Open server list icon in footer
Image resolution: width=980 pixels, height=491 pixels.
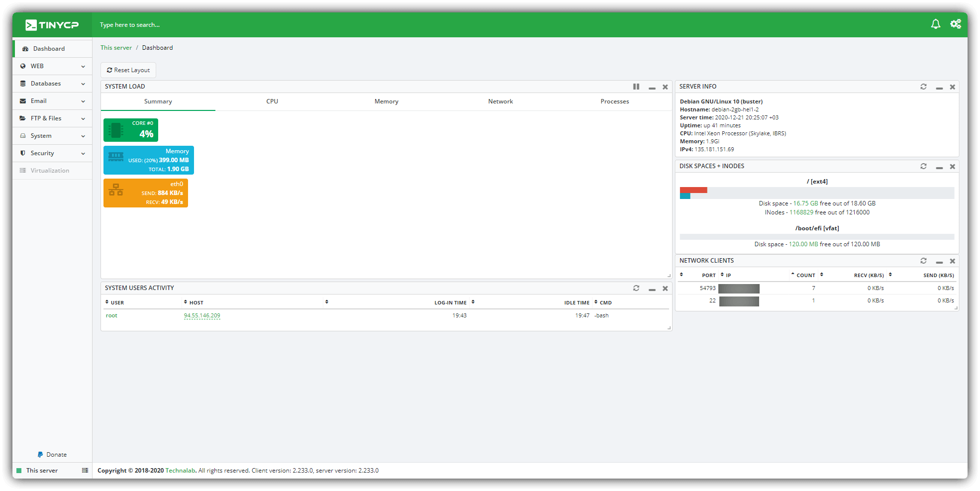(85, 470)
